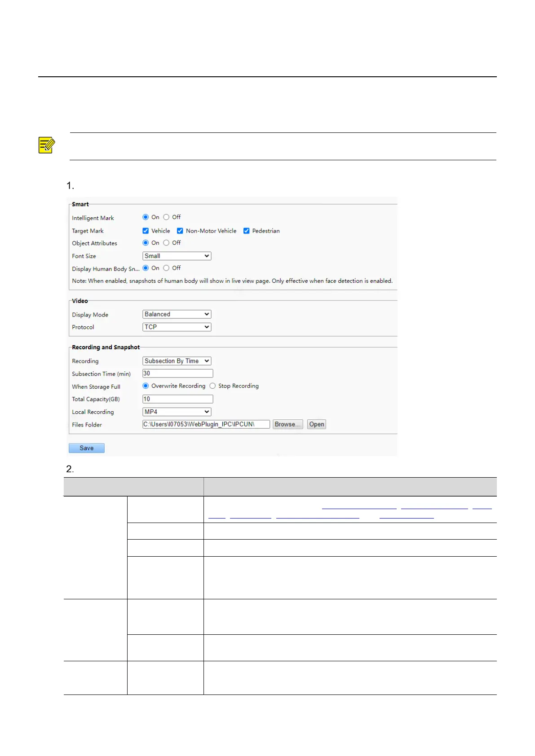Select Overwrite Recording when storage full
The width and height of the screenshot is (535, 756).
coord(146,386)
